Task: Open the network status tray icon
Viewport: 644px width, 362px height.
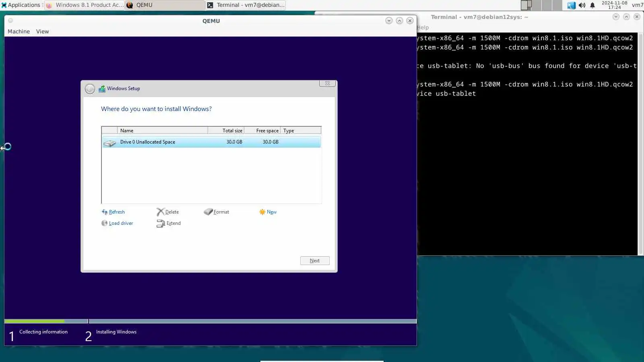Action: coord(571,5)
